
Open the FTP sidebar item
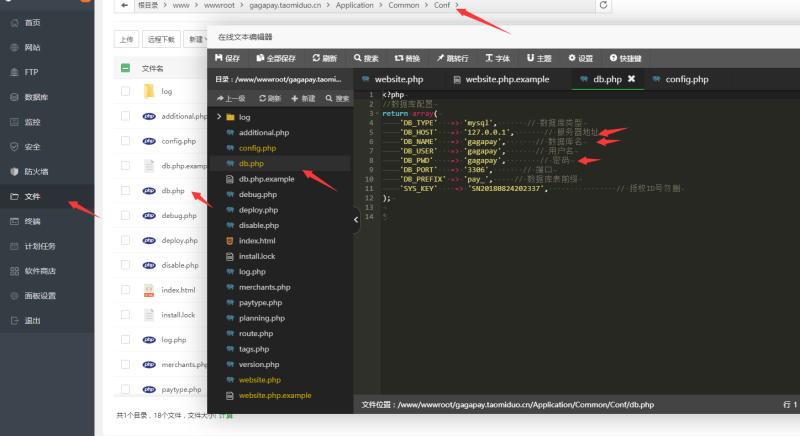[x=31, y=72]
